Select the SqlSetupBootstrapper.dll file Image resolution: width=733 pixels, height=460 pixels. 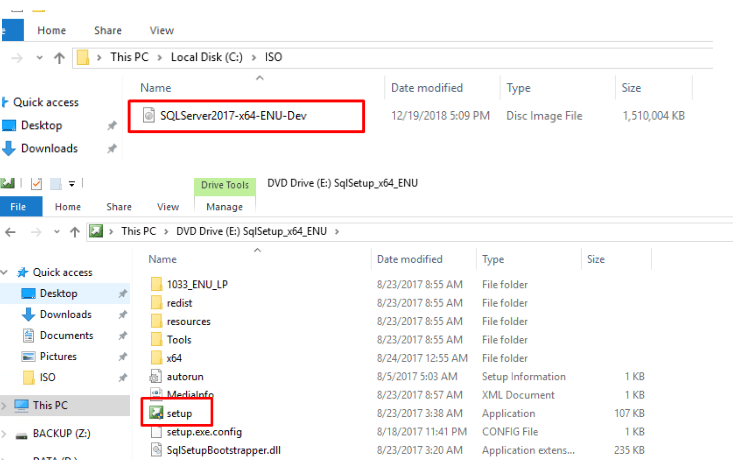coord(223,451)
